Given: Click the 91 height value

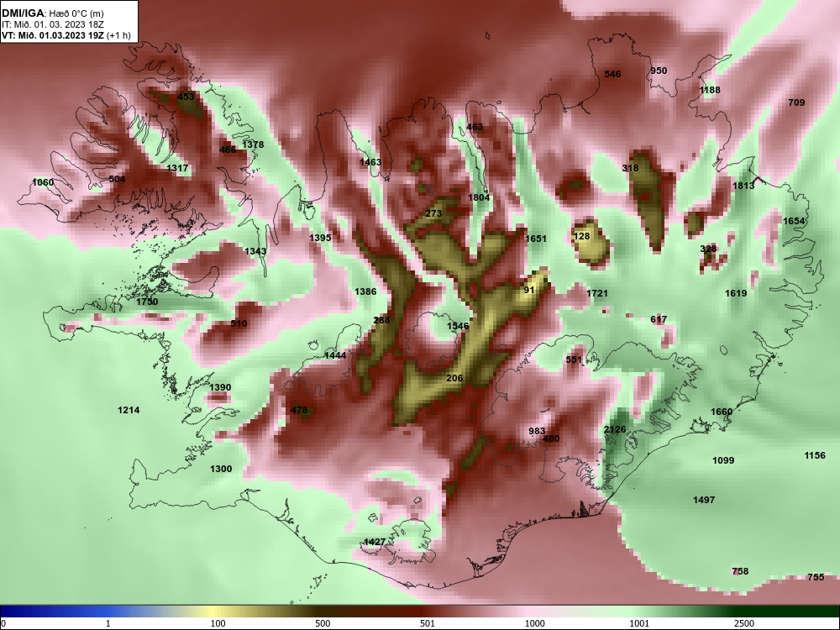Looking at the screenshot, I should (x=529, y=290).
